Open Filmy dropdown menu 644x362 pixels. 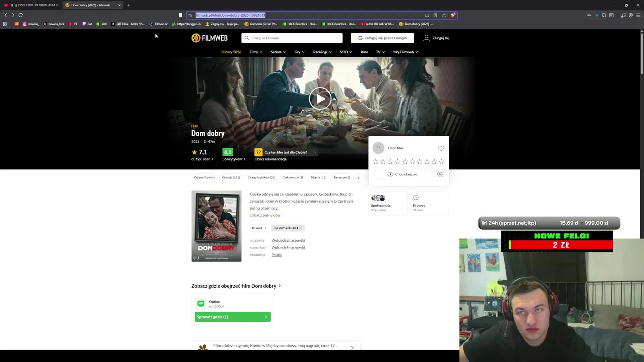(x=256, y=52)
